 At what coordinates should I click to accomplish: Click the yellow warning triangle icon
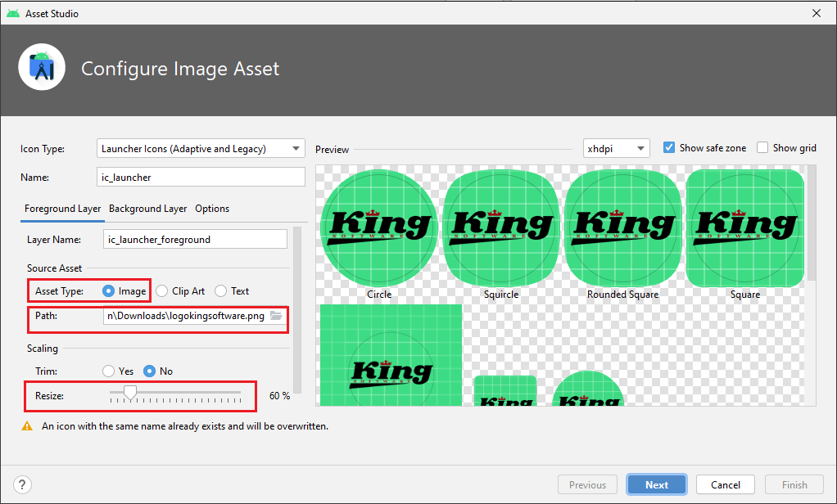pos(27,426)
